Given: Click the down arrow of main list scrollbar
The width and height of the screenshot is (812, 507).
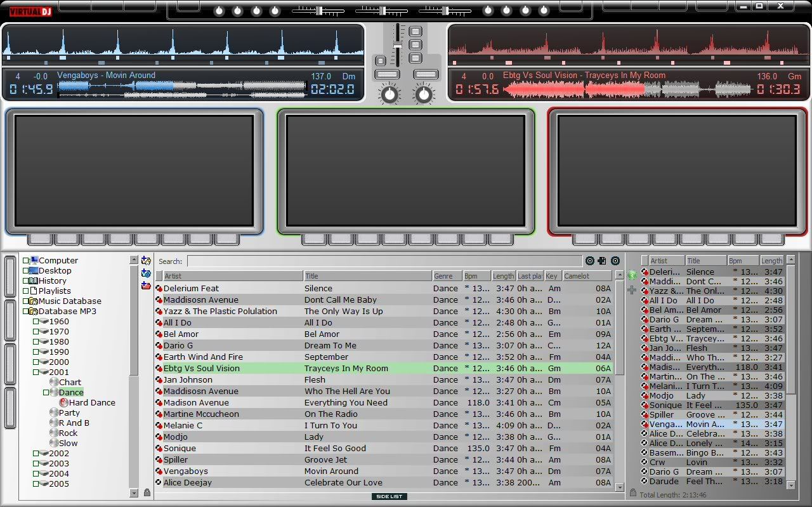Looking at the screenshot, I should (x=620, y=487).
